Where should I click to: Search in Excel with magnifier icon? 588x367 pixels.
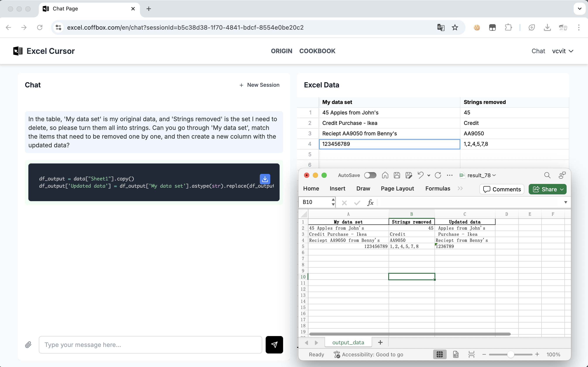click(x=547, y=175)
